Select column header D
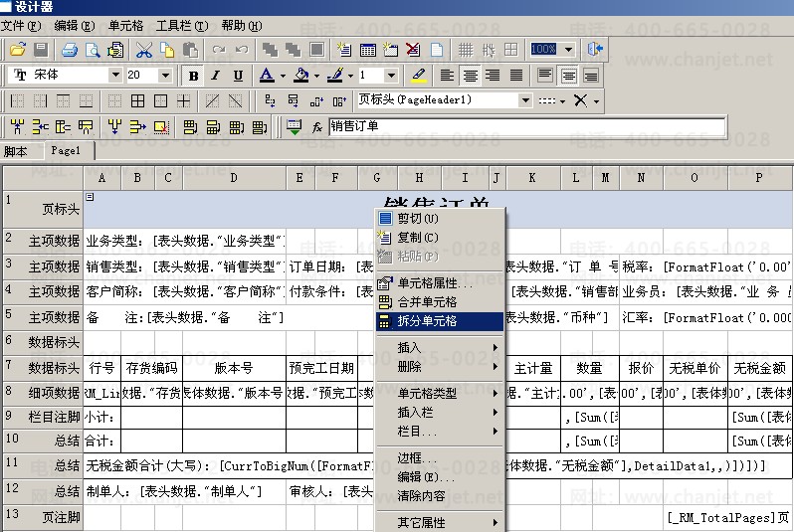 point(234,178)
